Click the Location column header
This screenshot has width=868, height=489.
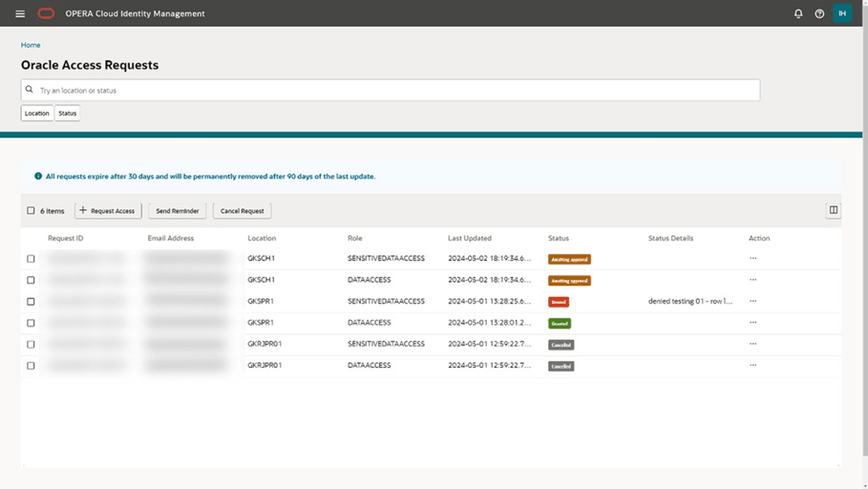point(262,238)
